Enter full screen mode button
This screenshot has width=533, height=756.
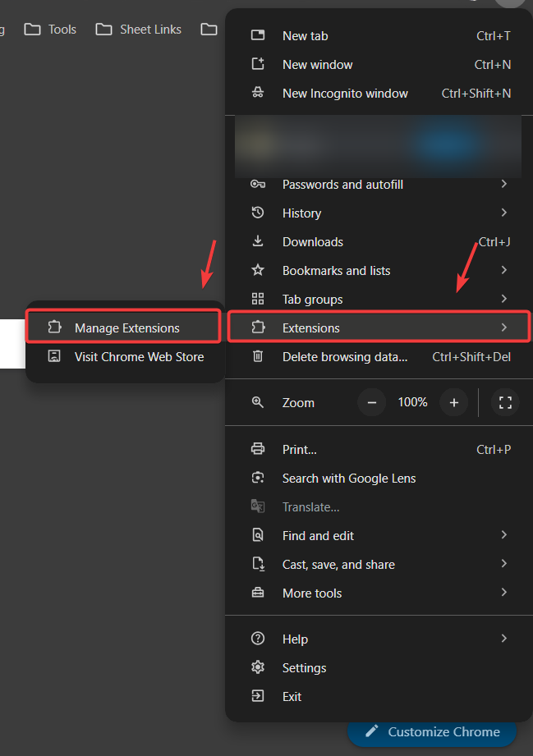505,402
